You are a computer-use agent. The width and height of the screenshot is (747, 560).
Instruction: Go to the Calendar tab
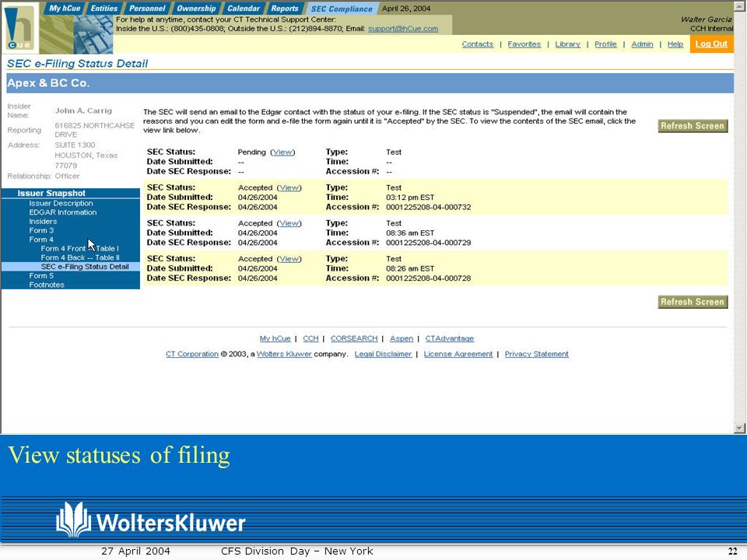pos(243,8)
